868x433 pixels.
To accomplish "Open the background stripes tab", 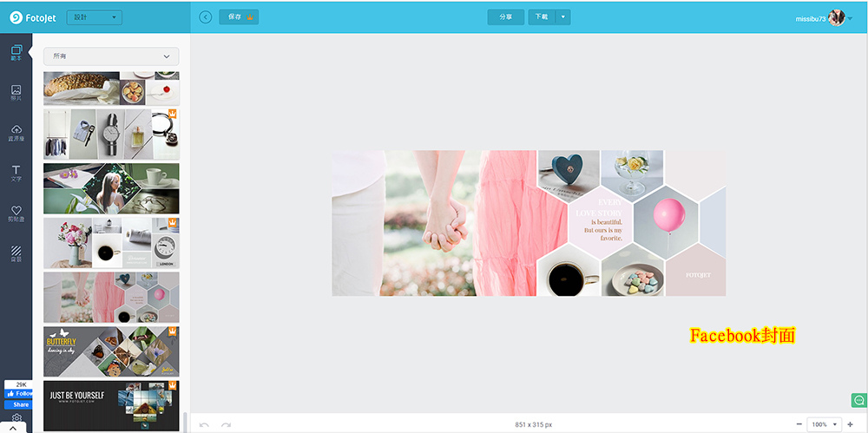I will (16, 254).
